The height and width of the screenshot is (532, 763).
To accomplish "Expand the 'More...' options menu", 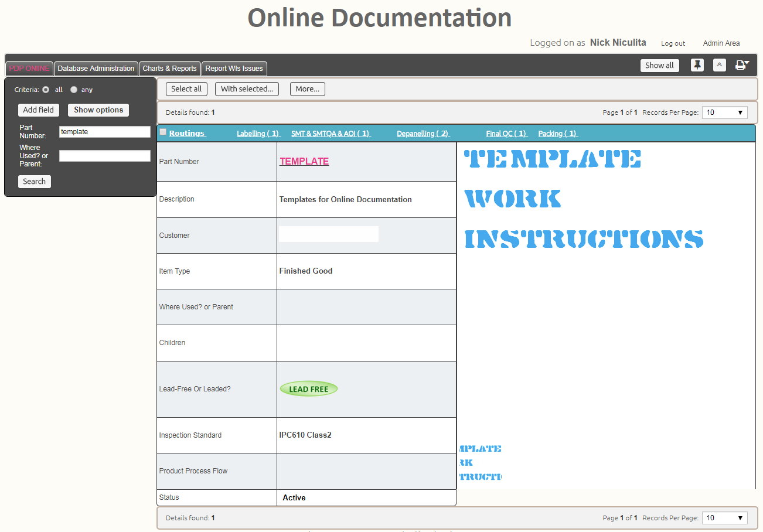I will [x=307, y=89].
